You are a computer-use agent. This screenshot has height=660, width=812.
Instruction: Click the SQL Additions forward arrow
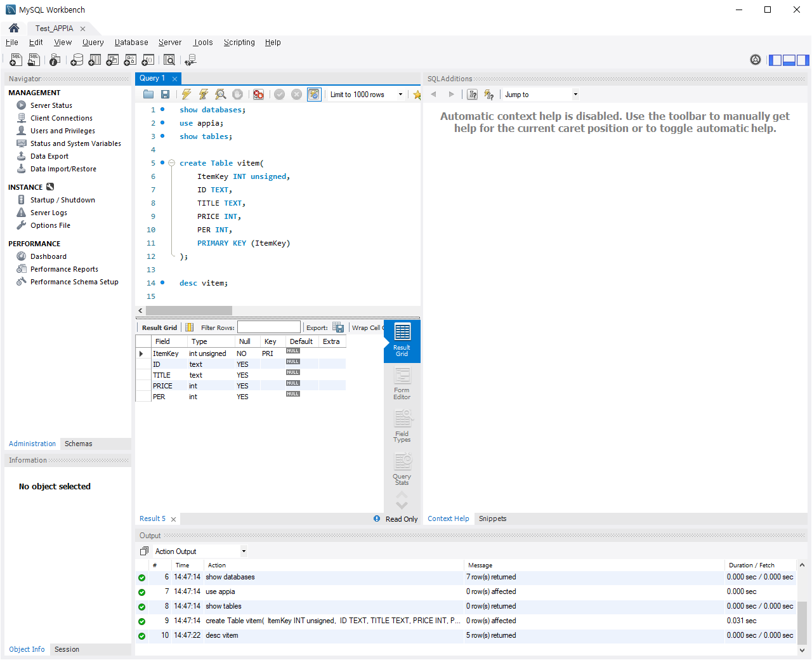point(452,95)
